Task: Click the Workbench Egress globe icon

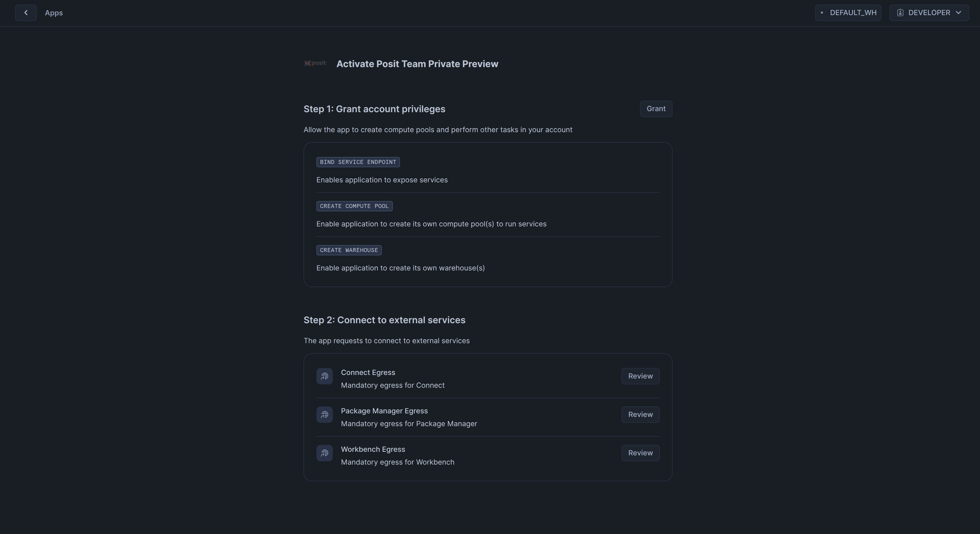Action: pos(325,453)
